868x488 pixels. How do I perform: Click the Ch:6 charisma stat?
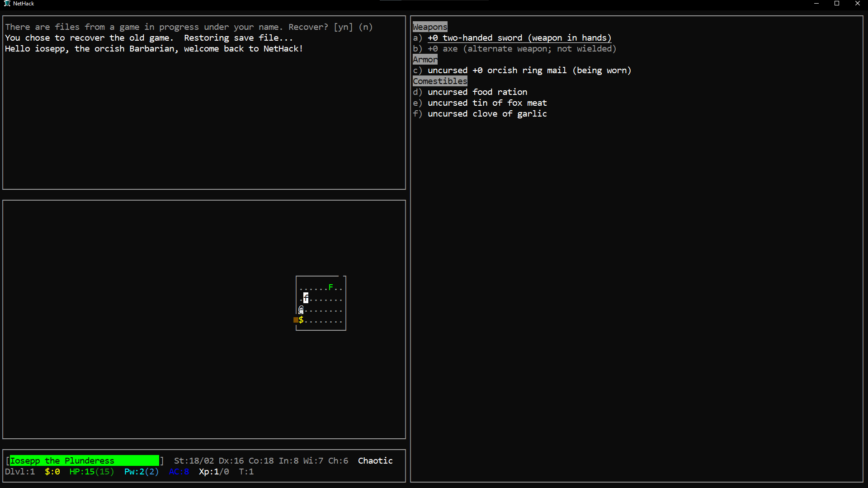pyautogui.click(x=338, y=461)
